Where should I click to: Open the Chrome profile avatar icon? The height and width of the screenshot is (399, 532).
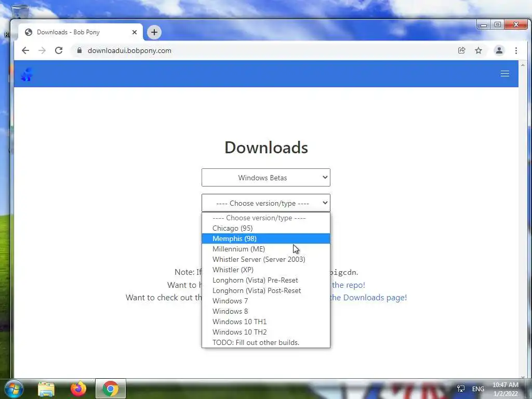(499, 50)
